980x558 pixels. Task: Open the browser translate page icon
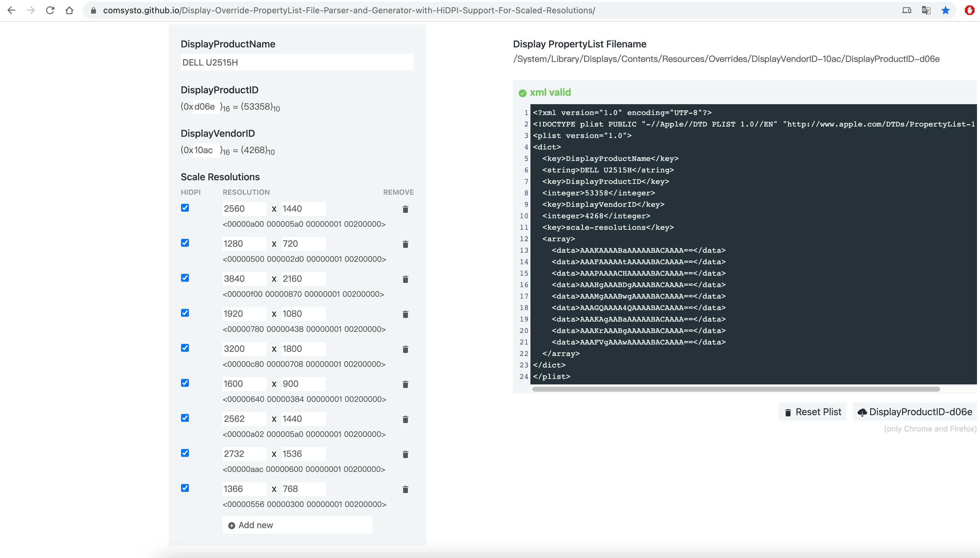pos(926,10)
